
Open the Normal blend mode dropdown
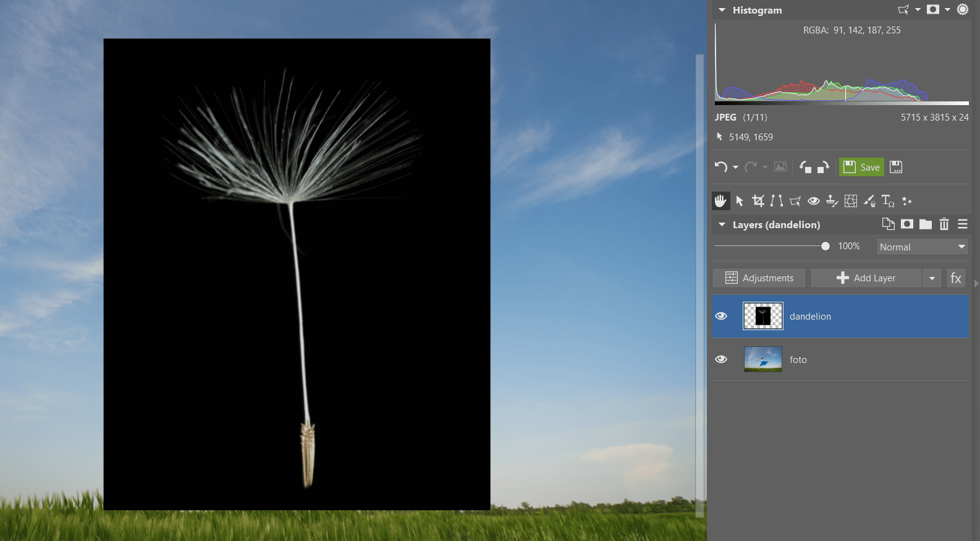pyautogui.click(x=922, y=247)
